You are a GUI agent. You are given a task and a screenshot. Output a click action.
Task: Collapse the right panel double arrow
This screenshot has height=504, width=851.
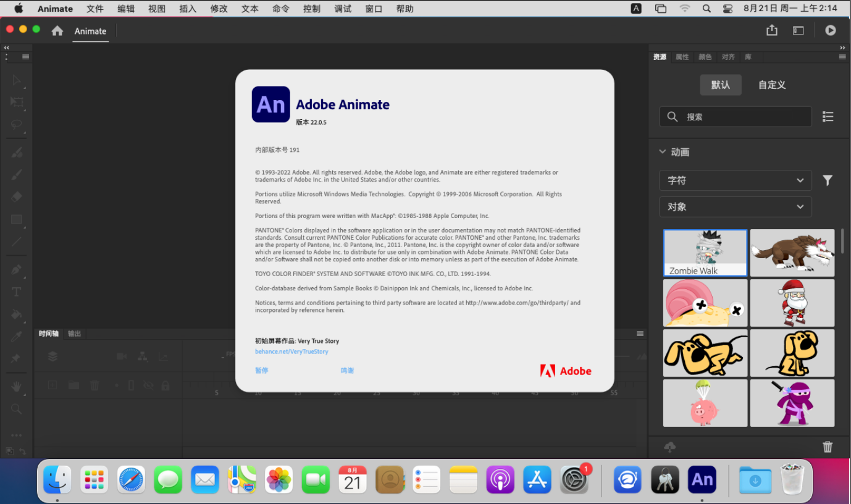pyautogui.click(x=842, y=48)
